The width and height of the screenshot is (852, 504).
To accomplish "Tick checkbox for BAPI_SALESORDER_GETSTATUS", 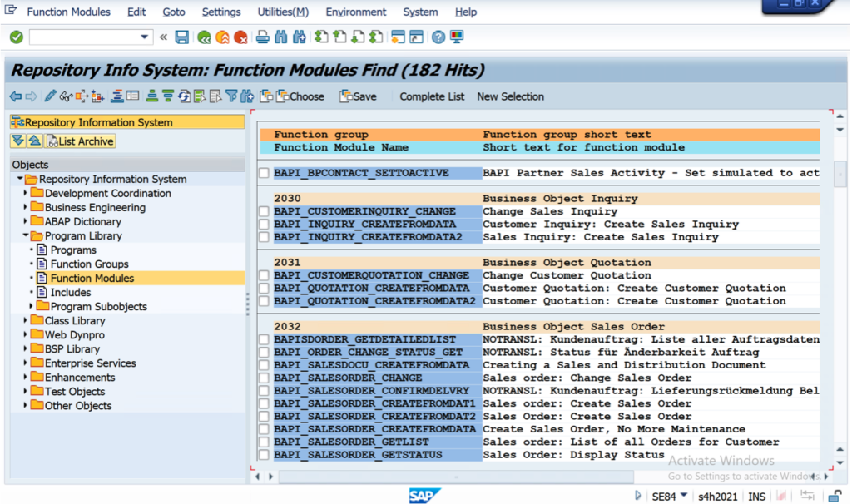I will (x=264, y=455).
